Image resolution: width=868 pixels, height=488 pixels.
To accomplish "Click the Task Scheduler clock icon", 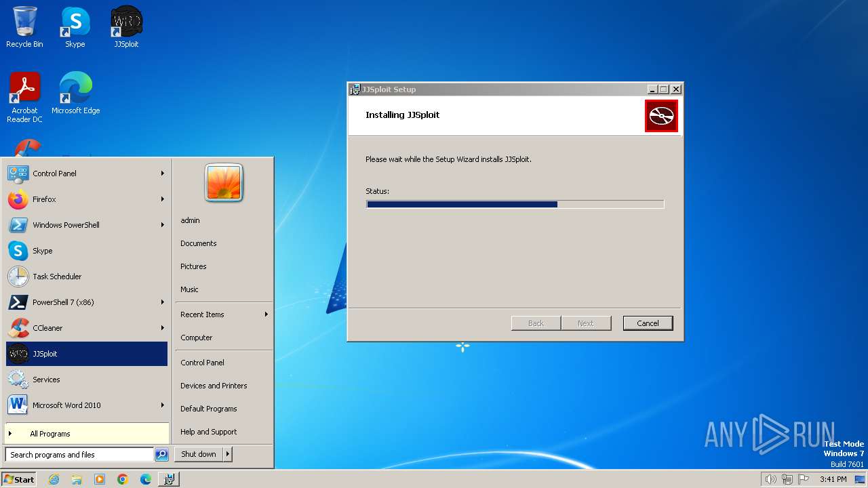I will [18, 277].
